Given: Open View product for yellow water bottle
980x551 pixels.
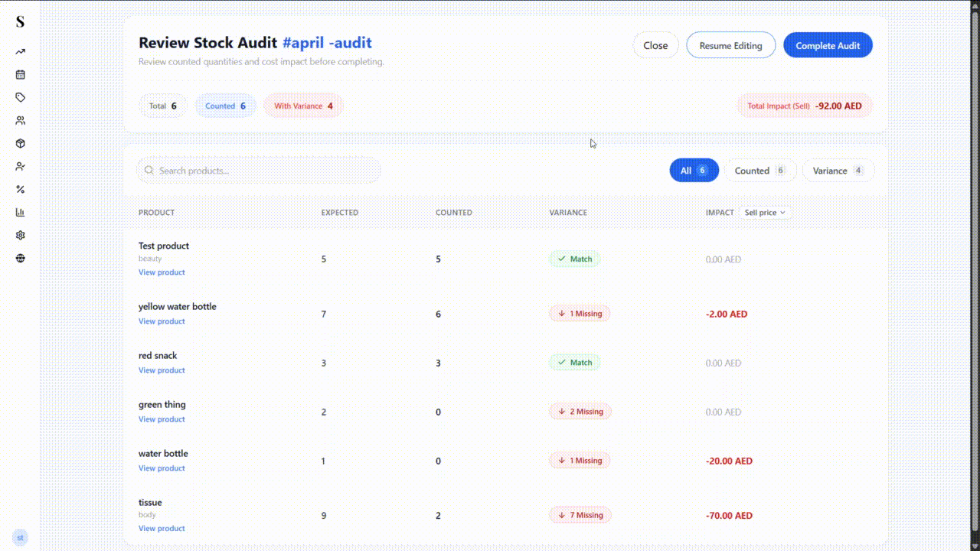Looking at the screenshot, I should tap(162, 321).
